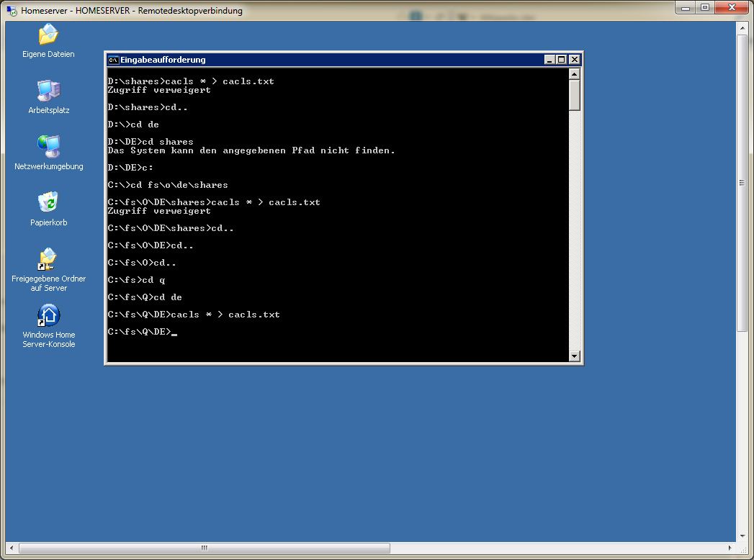Viewport: 754px width, 560px height.
Task: Select the Papierkorb recycle bin icon
Action: coord(48,203)
